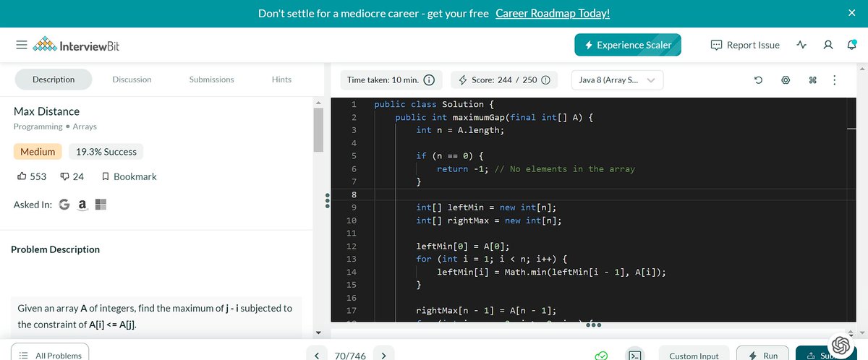Close the top promotional banner
868x360 pixels.
click(851, 13)
